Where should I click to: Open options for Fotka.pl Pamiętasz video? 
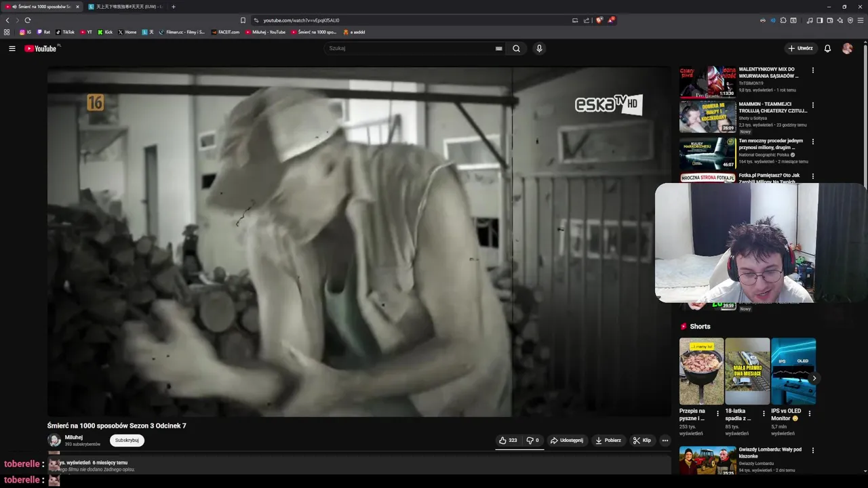click(x=812, y=176)
